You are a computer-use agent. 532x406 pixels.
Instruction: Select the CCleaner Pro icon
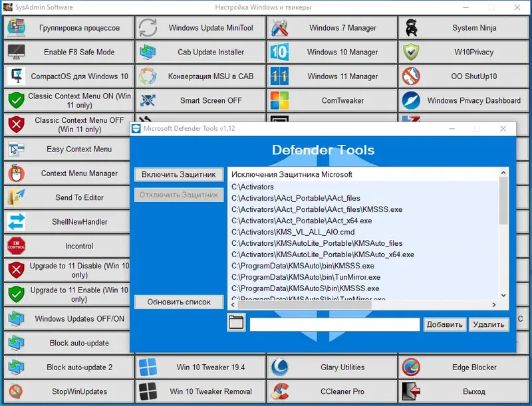click(280, 391)
